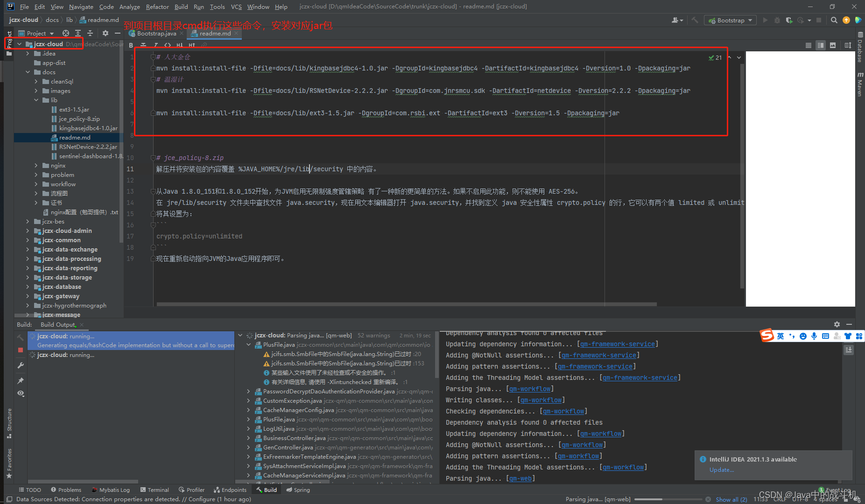Apply Strikethrough in markdown toolbar
Image resolution: width=865 pixels, height=504 pixels.
coord(143,45)
